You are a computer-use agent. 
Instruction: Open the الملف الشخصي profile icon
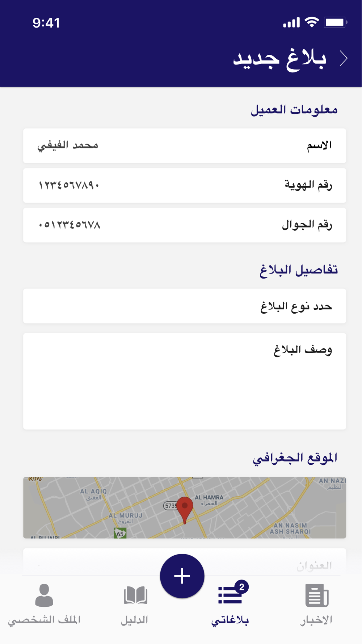coord(44,595)
